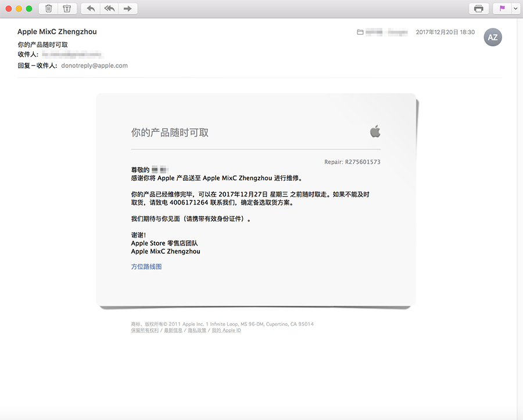The width and height of the screenshot is (523, 420).
Task: Open the 方位路线图 directions link
Action: (x=146, y=267)
